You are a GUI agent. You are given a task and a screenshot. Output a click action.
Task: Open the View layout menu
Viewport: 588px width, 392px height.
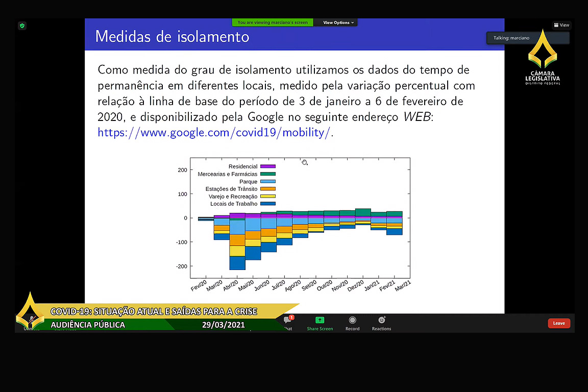coord(561,25)
